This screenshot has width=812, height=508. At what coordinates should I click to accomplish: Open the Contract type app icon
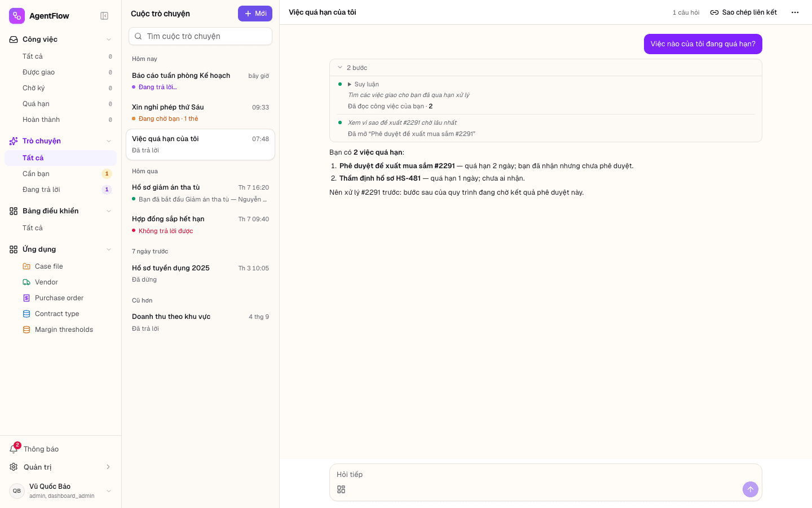point(27,314)
